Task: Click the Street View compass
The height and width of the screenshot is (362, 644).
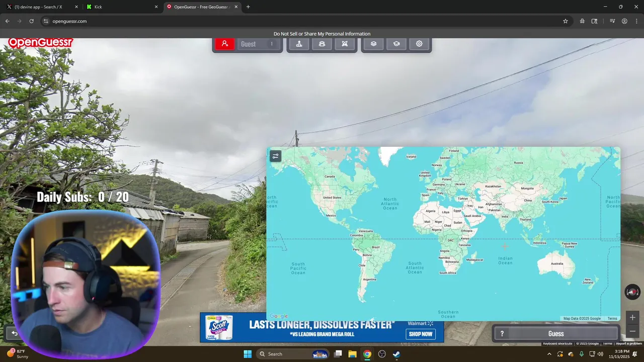Action: 632,292
